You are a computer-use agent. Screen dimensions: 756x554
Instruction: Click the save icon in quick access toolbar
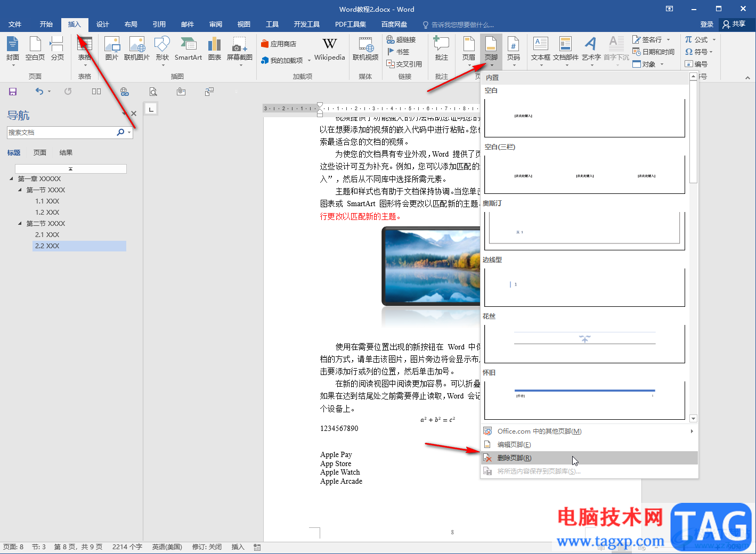pyautogui.click(x=13, y=92)
